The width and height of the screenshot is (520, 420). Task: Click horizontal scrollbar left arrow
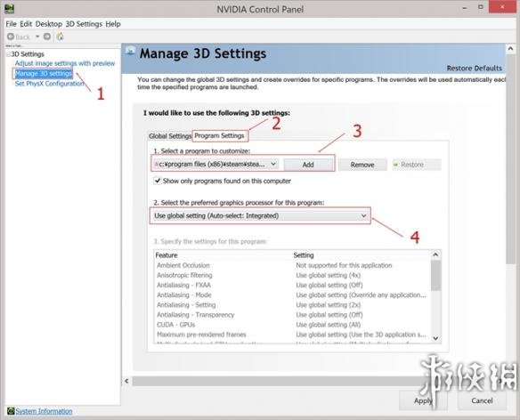pyautogui.click(x=126, y=381)
